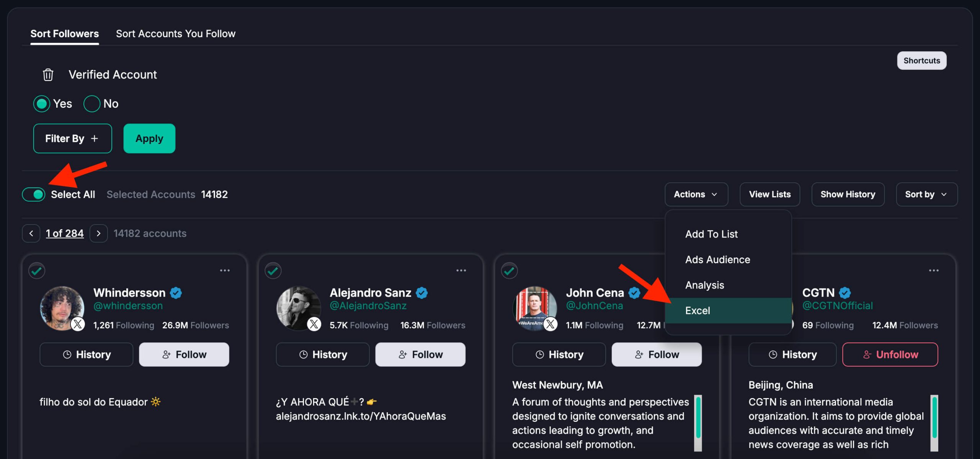Screen dimensions: 980x459
Task: Open three-dot menu on CGTN card
Action: point(933,270)
